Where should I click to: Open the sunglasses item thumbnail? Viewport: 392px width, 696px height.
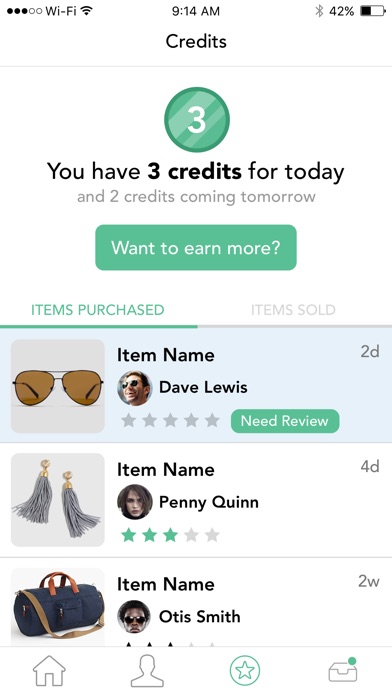(x=58, y=386)
